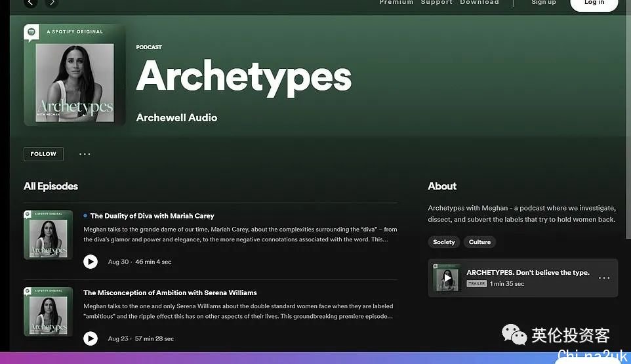631x364 pixels.
Task: Go back with the left arrow button
Action: click(x=30, y=3)
